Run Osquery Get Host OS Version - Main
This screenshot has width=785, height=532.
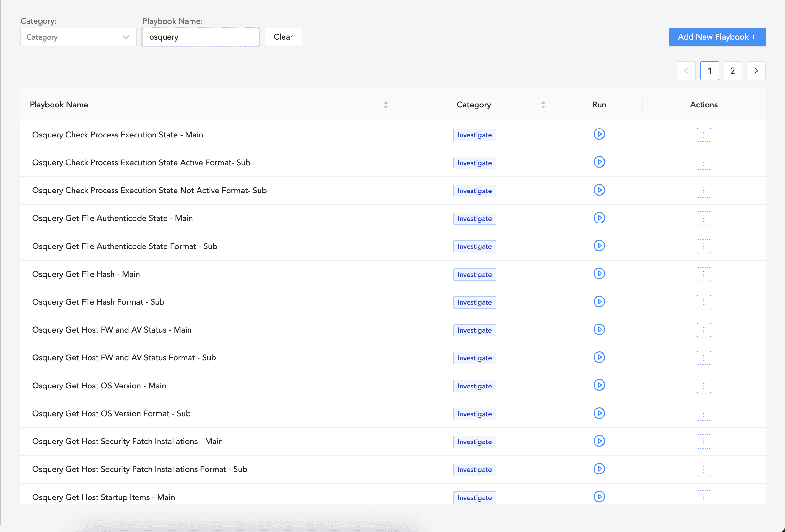[599, 385]
